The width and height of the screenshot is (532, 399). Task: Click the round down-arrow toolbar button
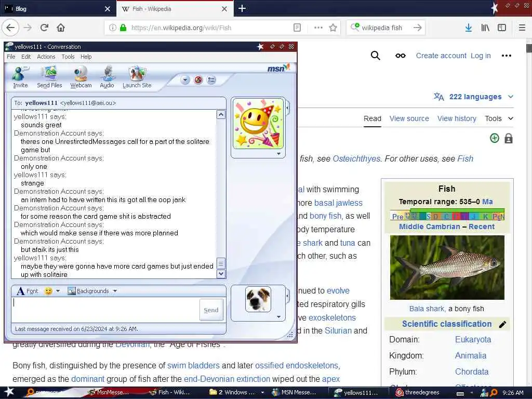[x=185, y=80]
